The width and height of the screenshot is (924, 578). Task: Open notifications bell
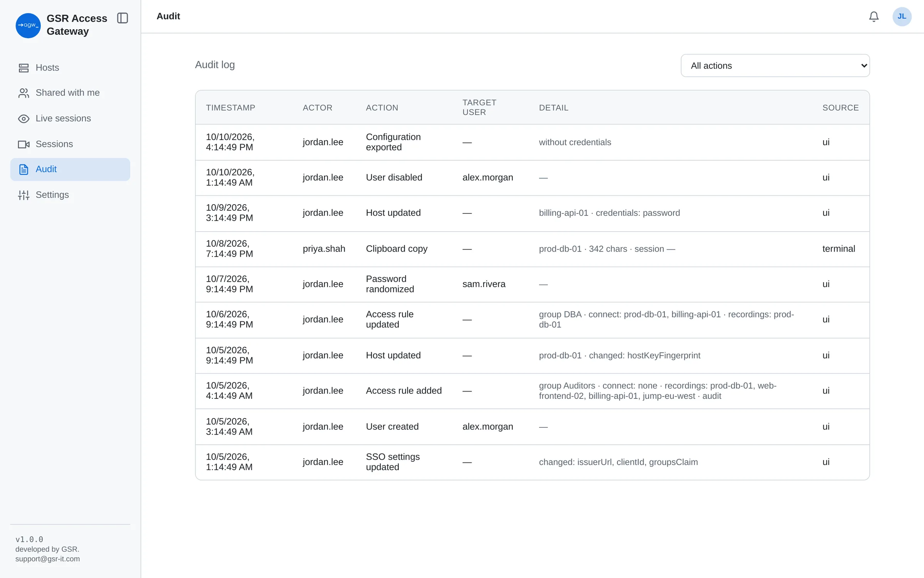pyautogui.click(x=874, y=17)
